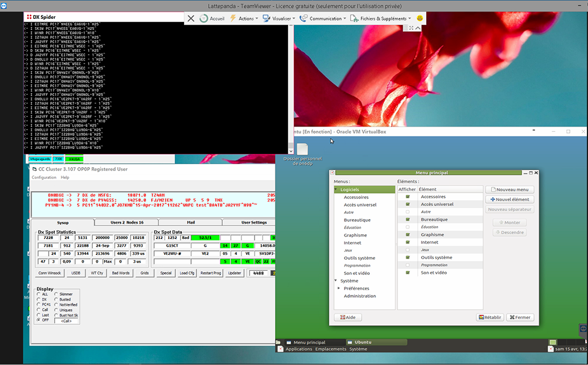588x365 pixels.
Task: Click the green K4UGA status indicator
Action: (74, 159)
